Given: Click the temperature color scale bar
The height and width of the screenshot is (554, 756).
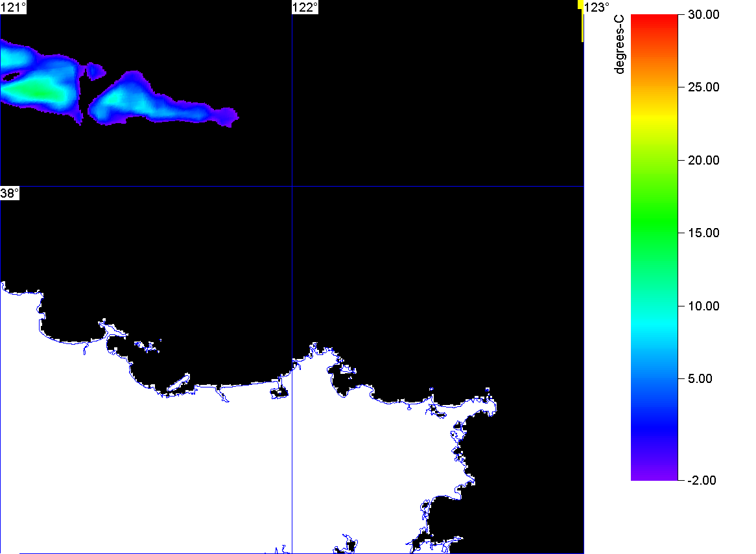Looking at the screenshot, I should click(x=654, y=247).
